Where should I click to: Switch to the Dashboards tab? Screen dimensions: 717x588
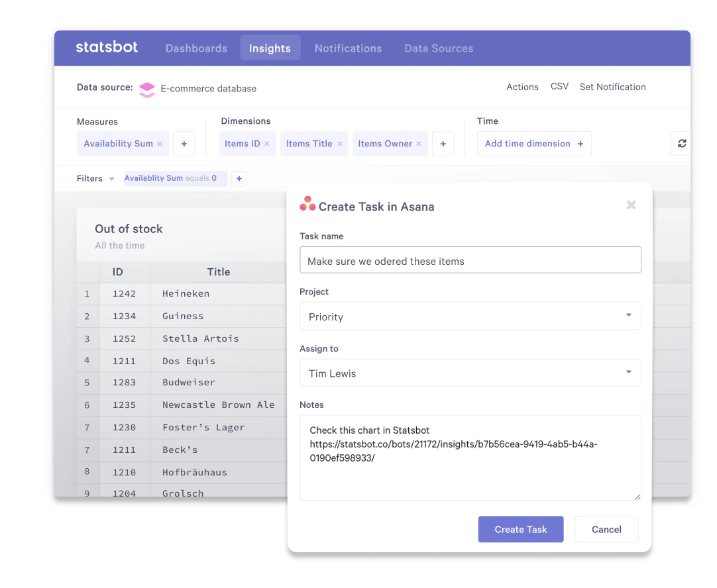196,48
